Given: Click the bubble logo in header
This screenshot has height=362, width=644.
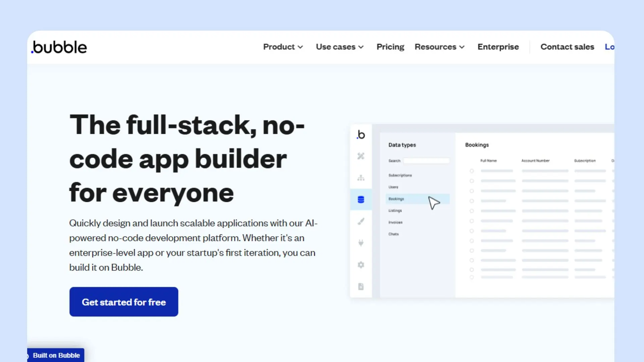Looking at the screenshot, I should point(59,47).
